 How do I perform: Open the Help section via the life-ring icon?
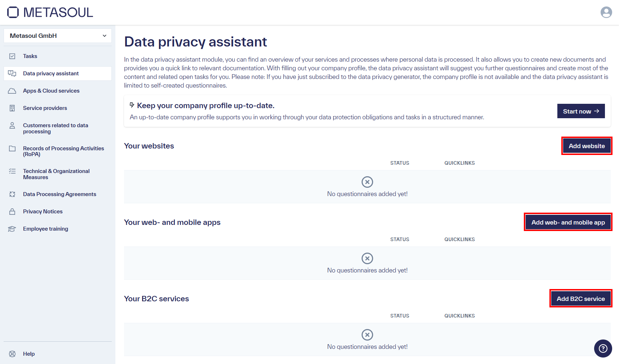12,354
